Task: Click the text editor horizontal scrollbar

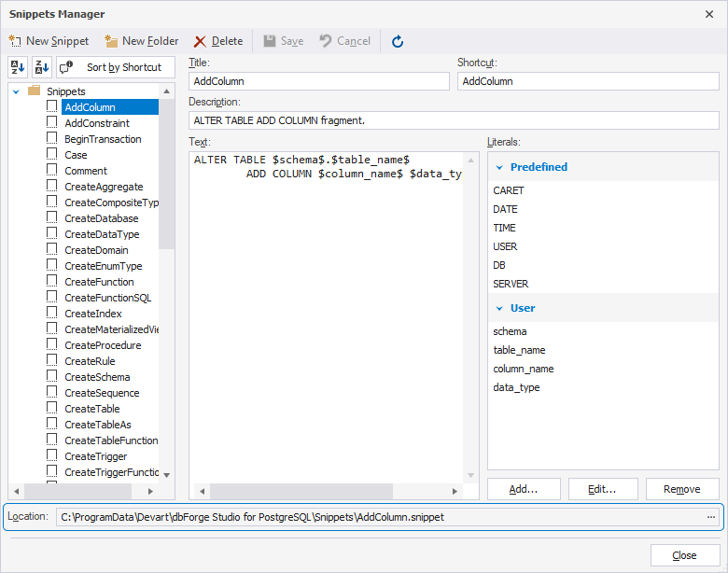Action: (x=301, y=491)
